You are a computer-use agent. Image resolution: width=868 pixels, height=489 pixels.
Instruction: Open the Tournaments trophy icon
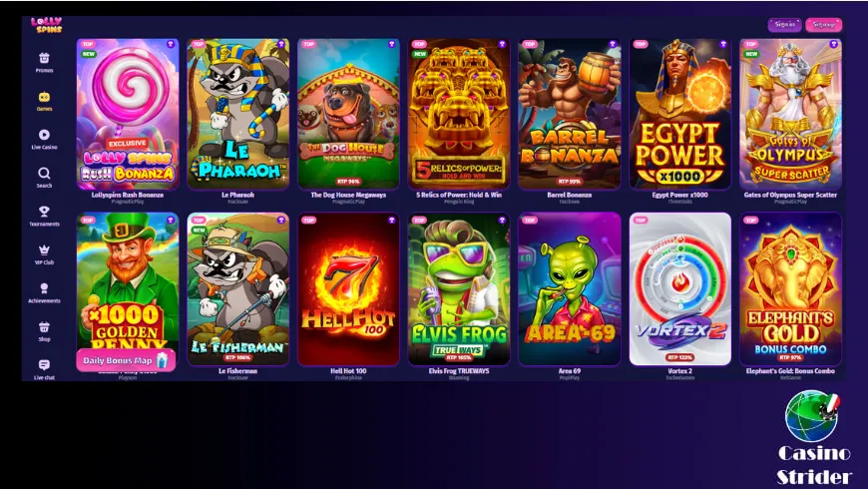tap(44, 212)
